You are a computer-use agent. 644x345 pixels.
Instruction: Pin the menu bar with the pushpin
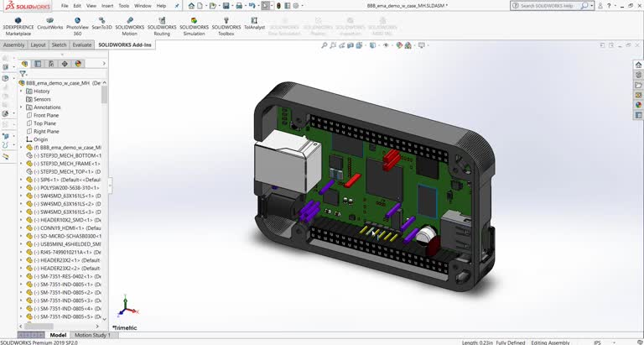click(177, 6)
